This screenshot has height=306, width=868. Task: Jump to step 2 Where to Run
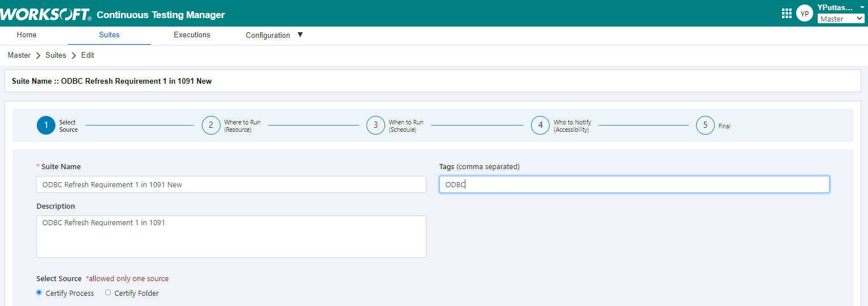click(x=211, y=126)
